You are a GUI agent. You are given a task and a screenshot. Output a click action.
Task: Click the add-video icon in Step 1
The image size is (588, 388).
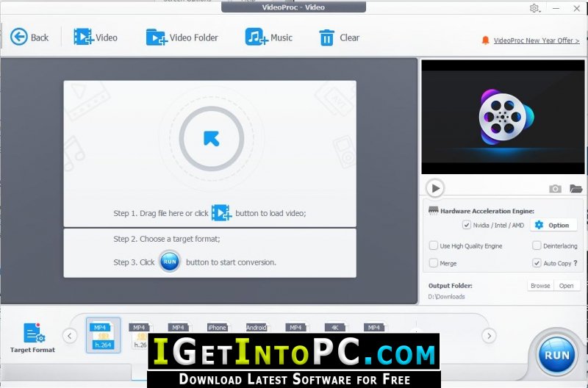click(x=221, y=212)
